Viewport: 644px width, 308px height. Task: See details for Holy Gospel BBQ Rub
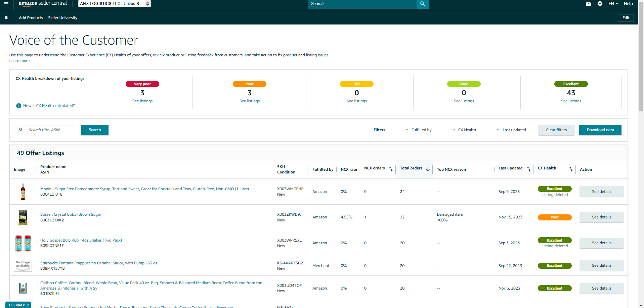[601, 243]
